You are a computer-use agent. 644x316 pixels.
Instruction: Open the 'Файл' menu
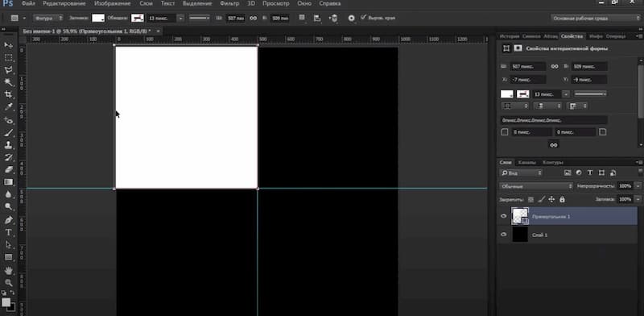point(28,4)
